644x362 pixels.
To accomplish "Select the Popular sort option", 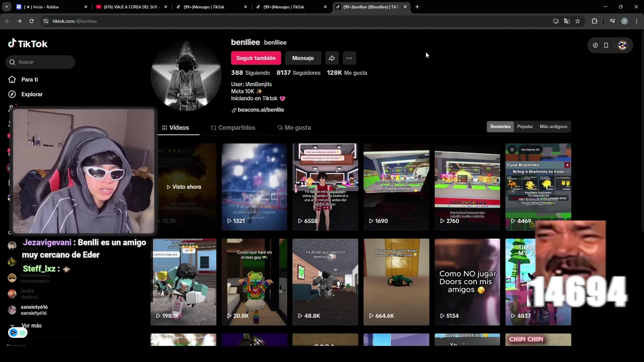I will pos(525,127).
